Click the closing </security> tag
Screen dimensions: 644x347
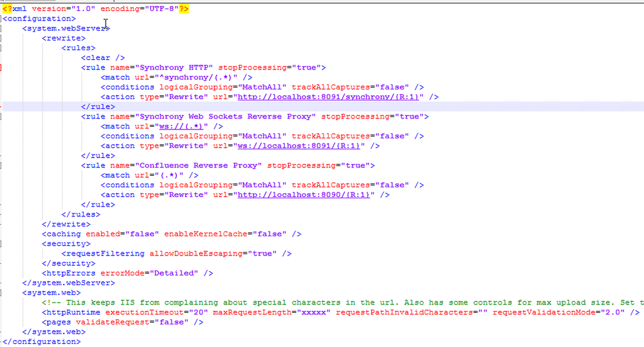68,263
